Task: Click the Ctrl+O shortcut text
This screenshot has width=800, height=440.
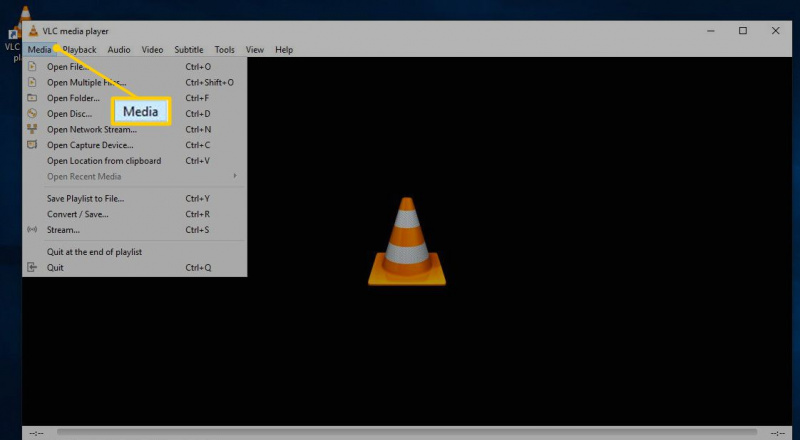Action: (198, 66)
